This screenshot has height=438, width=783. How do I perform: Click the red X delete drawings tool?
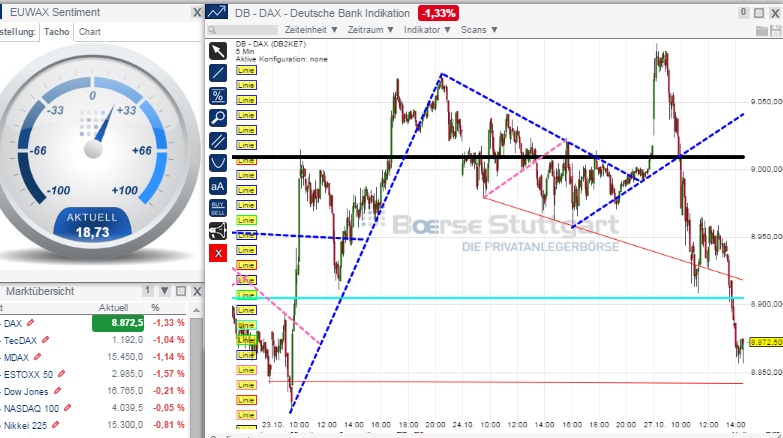click(x=218, y=253)
